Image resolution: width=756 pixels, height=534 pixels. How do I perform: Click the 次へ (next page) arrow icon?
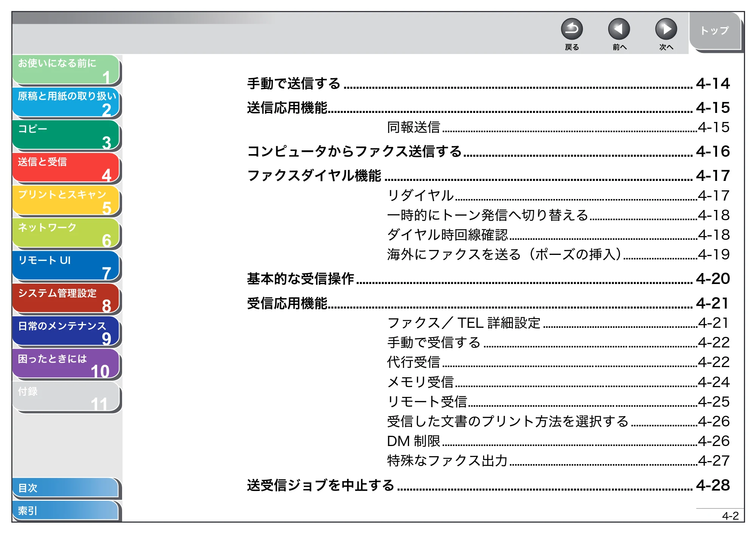point(666,29)
